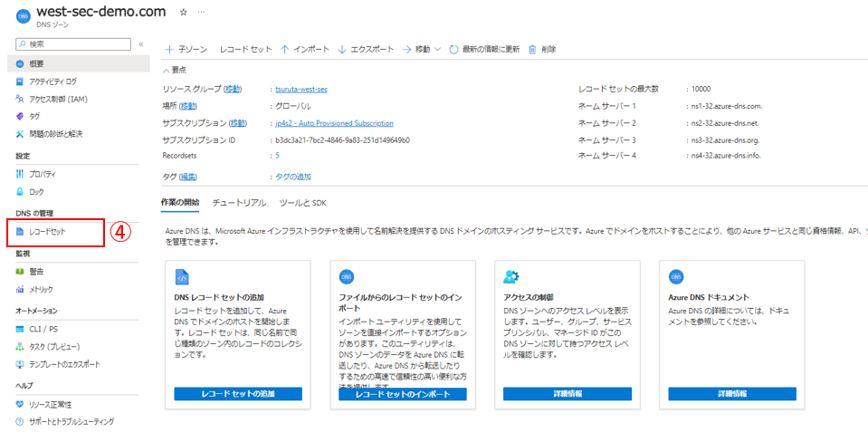The image size is (868, 442).
Task: Pin west-sec-demo.com with the star icon
Action: click(x=183, y=12)
